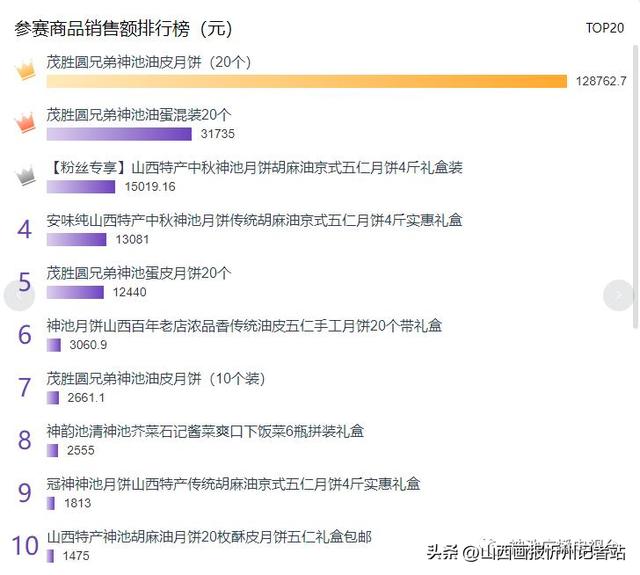Click the orange crown second-place icon
The image size is (640, 575).
point(25,122)
